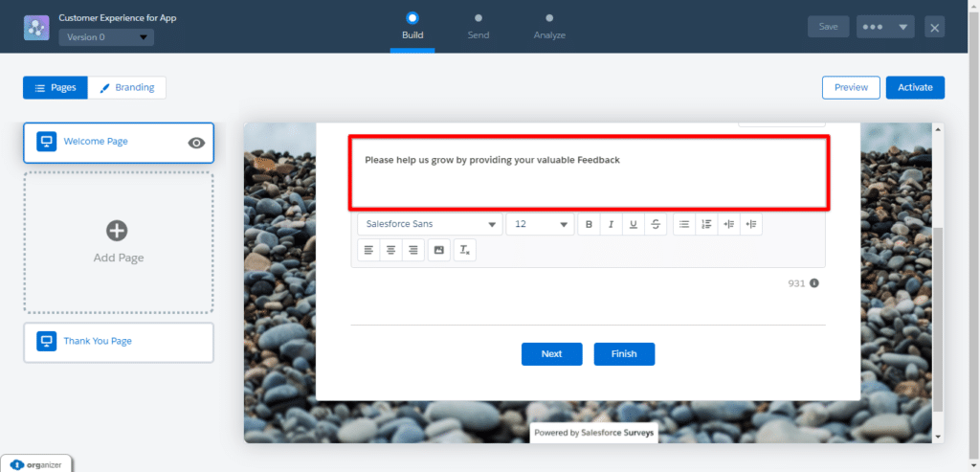Apply strikethrough formatting

tap(655, 224)
